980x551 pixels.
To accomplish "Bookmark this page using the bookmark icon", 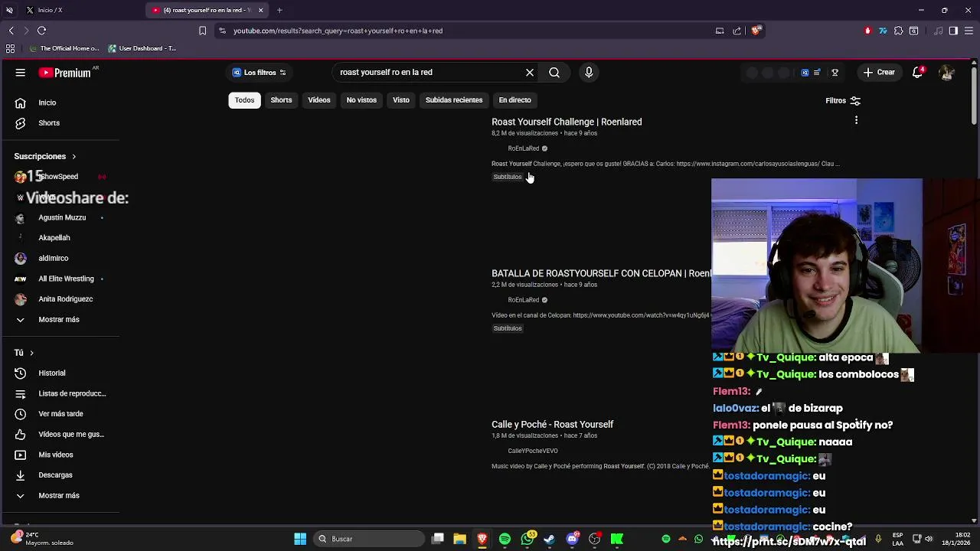I will (202, 31).
